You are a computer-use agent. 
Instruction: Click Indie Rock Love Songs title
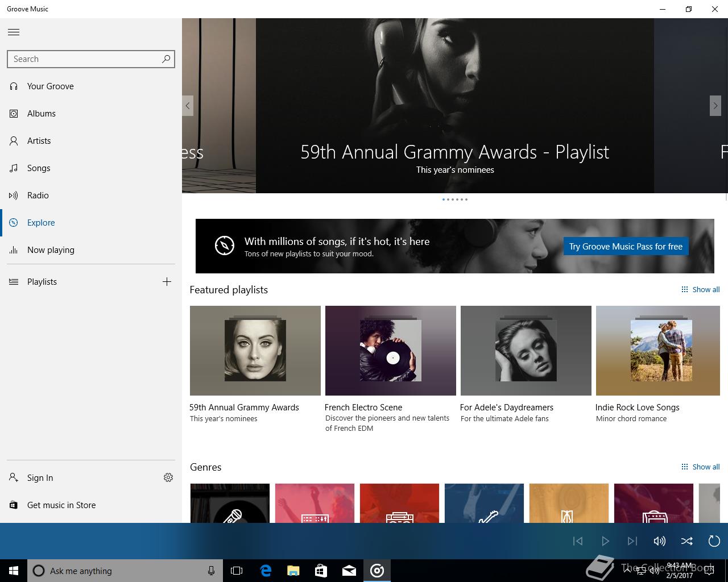[x=638, y=408]
